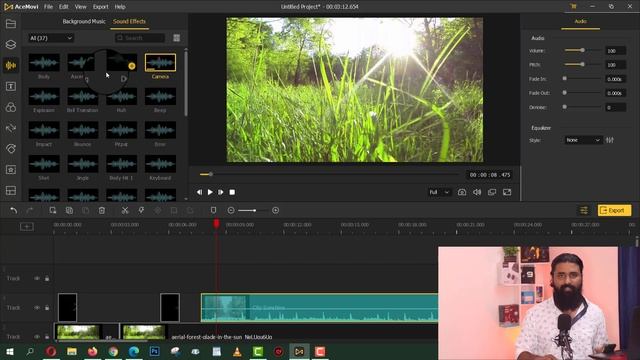Open the equalizer Style None dropdown
This screenshot has height=360, width=640.
tap(583, 140)
